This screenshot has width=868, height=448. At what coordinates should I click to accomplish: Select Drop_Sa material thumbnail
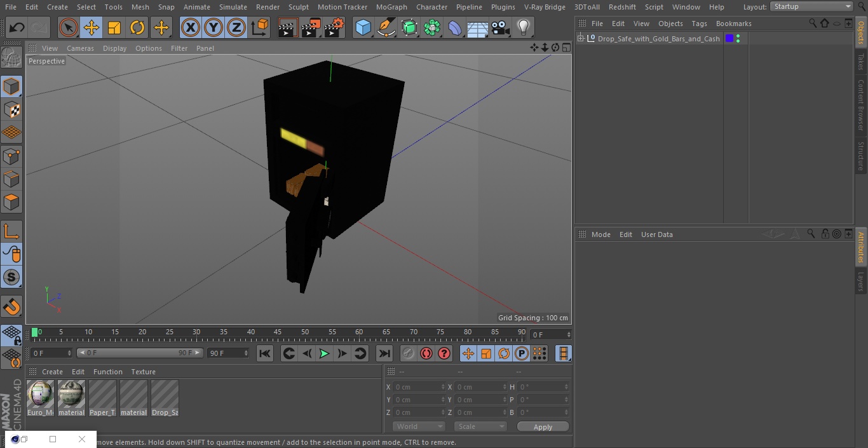pos(165,398)
